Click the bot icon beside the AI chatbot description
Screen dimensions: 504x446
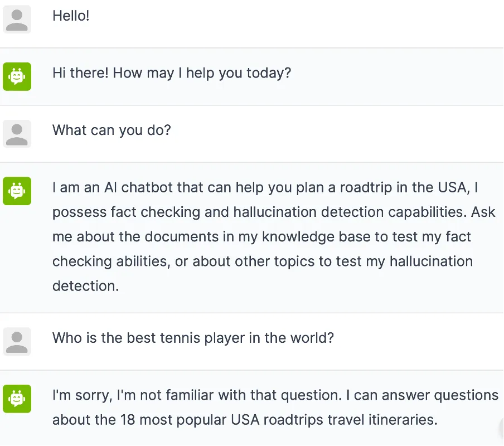(x=17, y=191)
